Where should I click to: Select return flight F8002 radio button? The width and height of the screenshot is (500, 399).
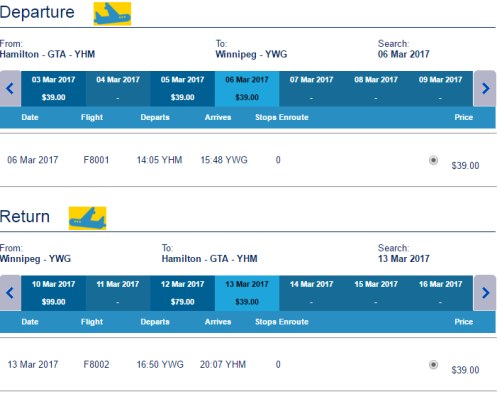click(433, 364)
